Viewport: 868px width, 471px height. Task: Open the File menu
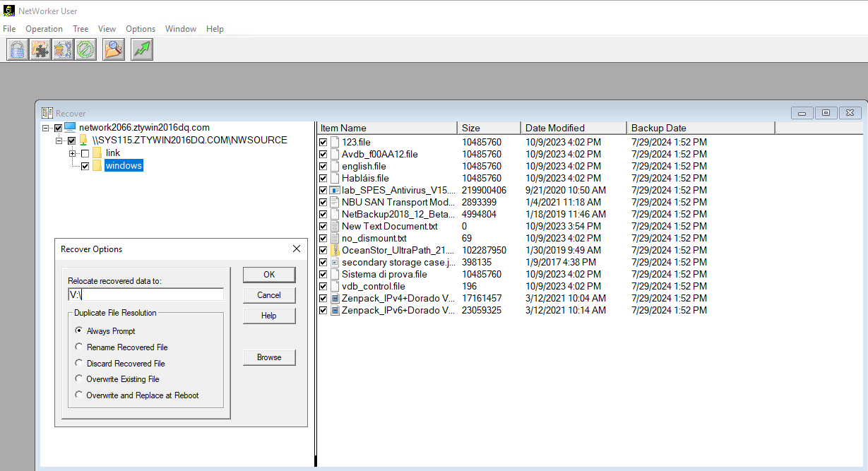pyautogui.click(x=9, y=29)
